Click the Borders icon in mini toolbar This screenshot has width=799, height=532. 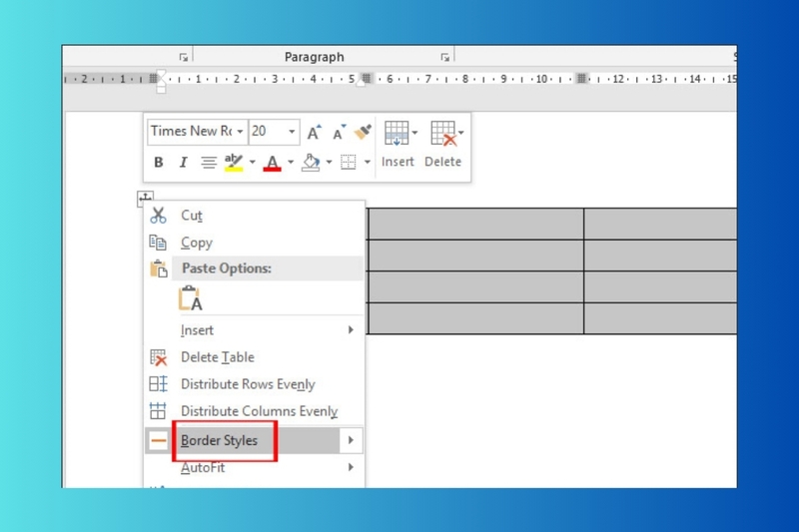pyautogui.click(x=348, y=163)
